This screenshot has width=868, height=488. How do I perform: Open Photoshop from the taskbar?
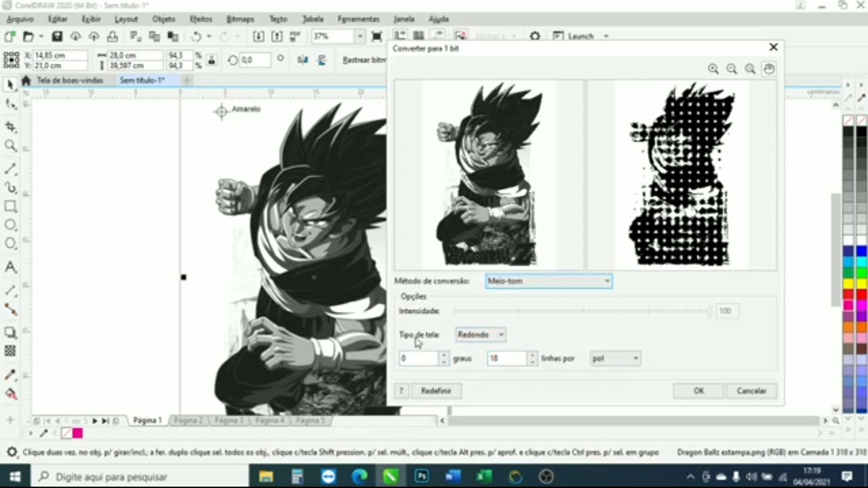pos(421,476)
